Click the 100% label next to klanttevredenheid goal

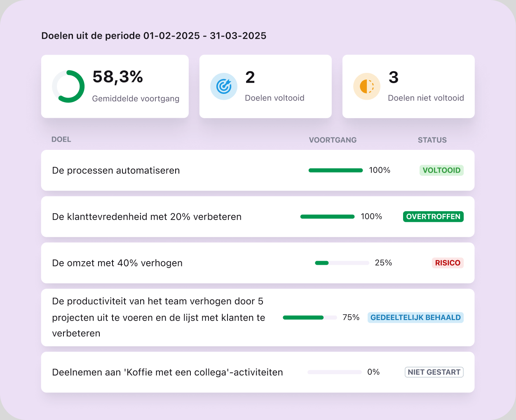pyautogui.click(x=371, y=216)
